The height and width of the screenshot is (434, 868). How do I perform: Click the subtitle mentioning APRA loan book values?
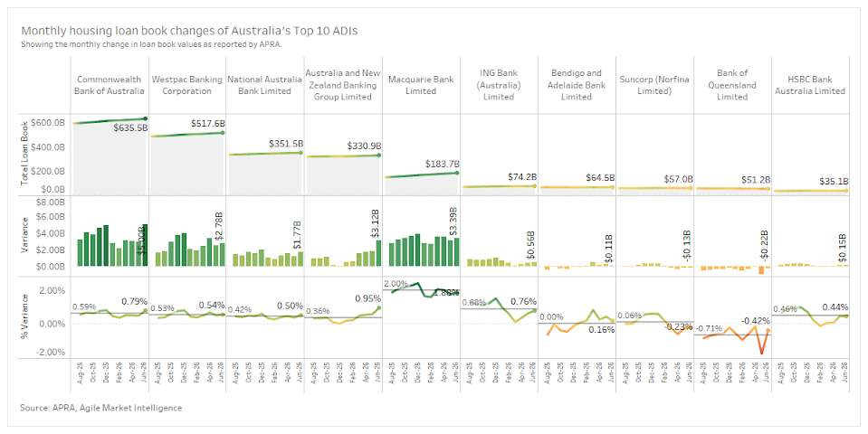(152, 45)
